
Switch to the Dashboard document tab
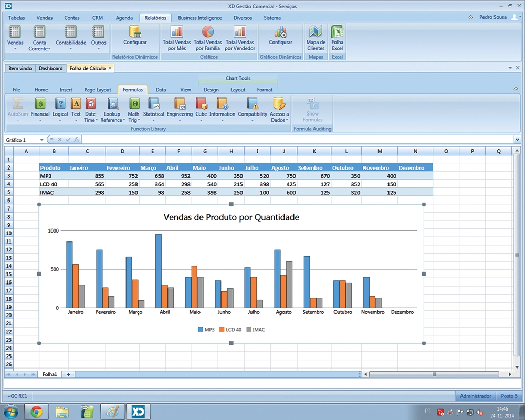click(x=50, y=68)
